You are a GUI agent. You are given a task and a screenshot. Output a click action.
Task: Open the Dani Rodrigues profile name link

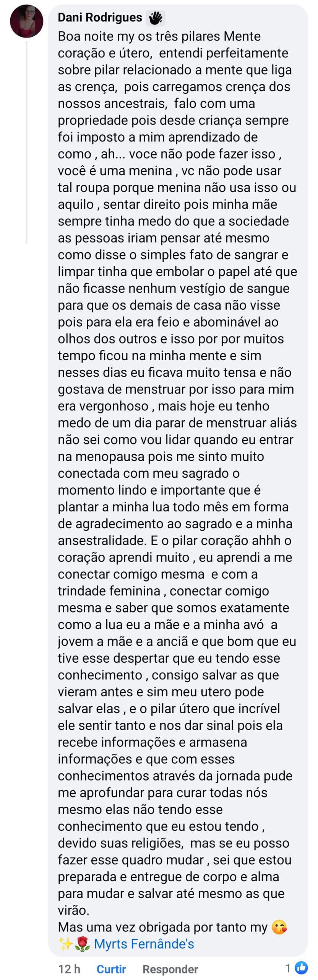[x=100, y=18]
